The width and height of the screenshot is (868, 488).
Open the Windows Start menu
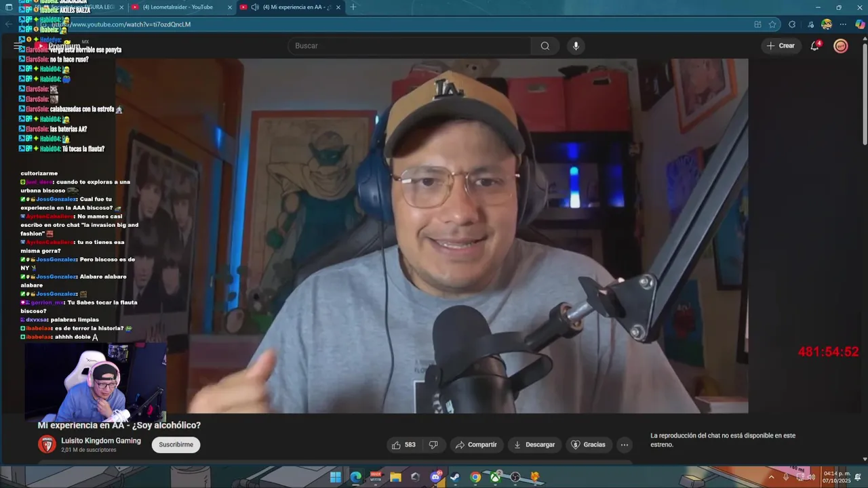336,477
